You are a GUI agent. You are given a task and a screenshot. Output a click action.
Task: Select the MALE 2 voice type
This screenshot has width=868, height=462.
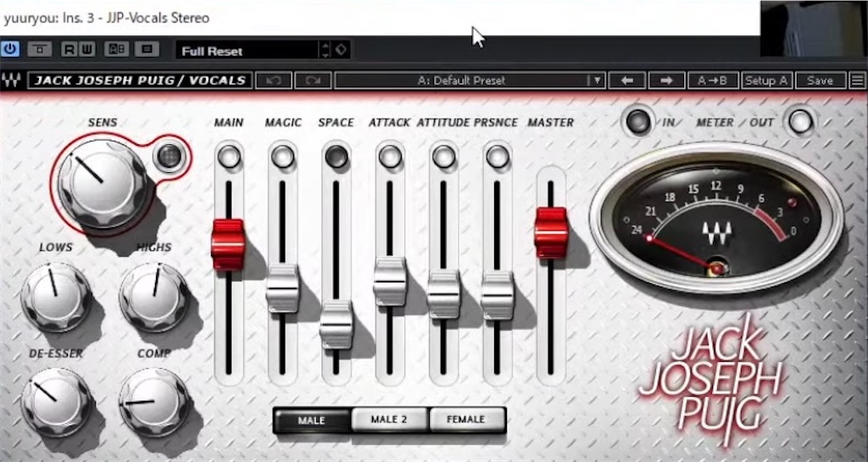tap(389, 420)
